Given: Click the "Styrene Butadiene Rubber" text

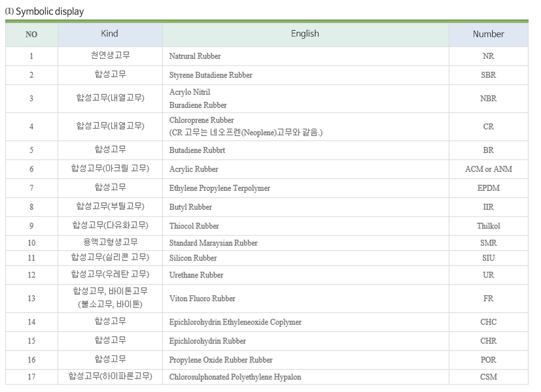Looking at the screenshot, I should click(x=211, y=75).
